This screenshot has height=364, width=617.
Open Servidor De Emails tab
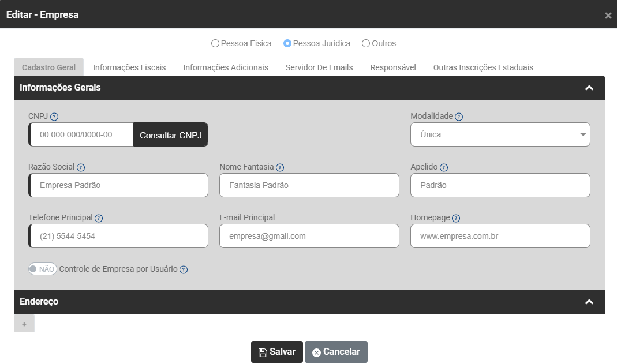click(x=319, y=67)
